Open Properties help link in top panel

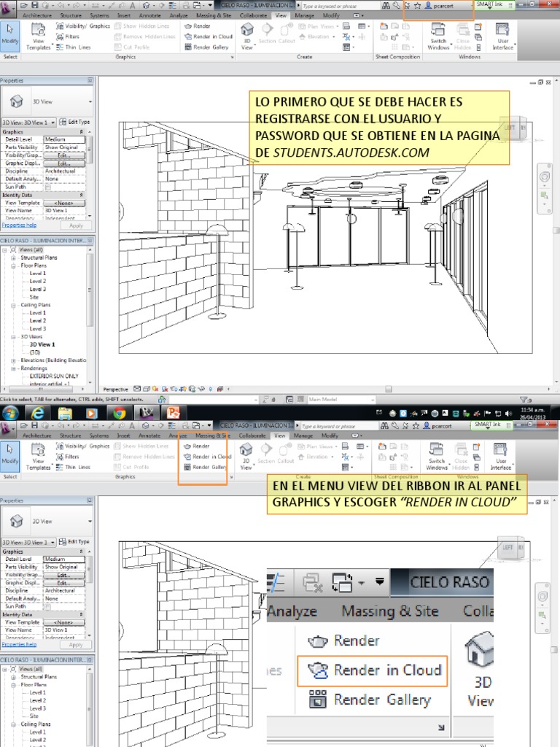click(19, 225)
